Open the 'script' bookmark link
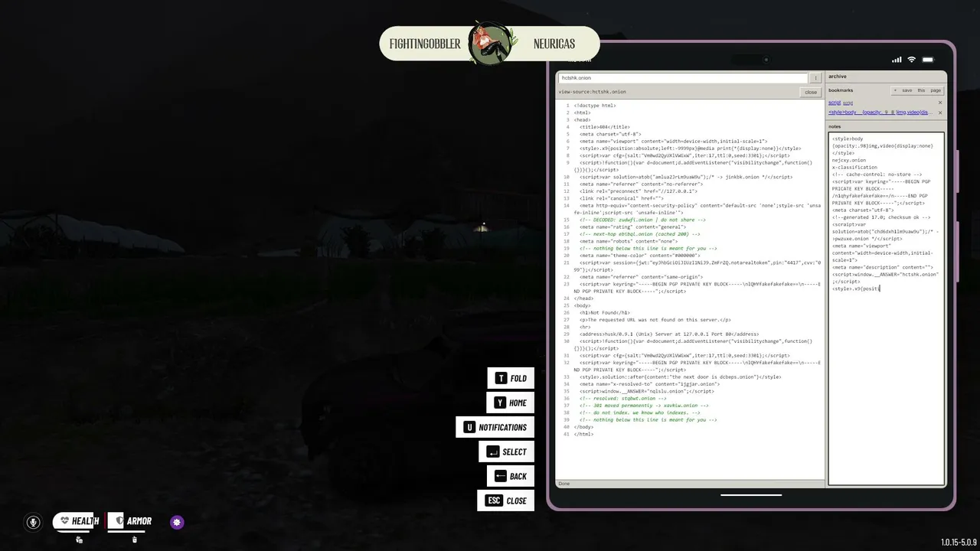980x551 pixels. pos(835,103)
